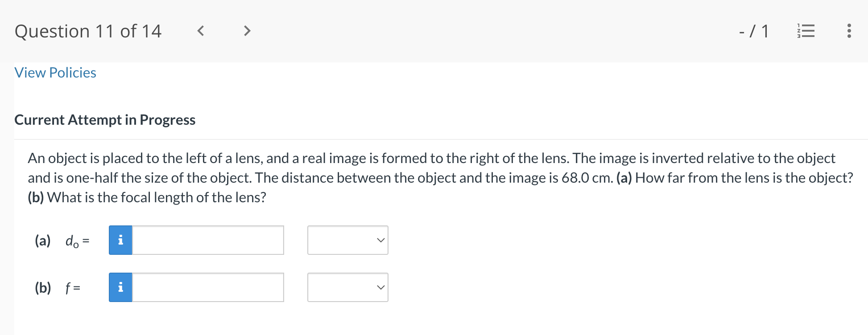Open the units dropdown for part (b)
This screenshot has height=335, width=868.
pyautogui.click(x=347, y=287)
